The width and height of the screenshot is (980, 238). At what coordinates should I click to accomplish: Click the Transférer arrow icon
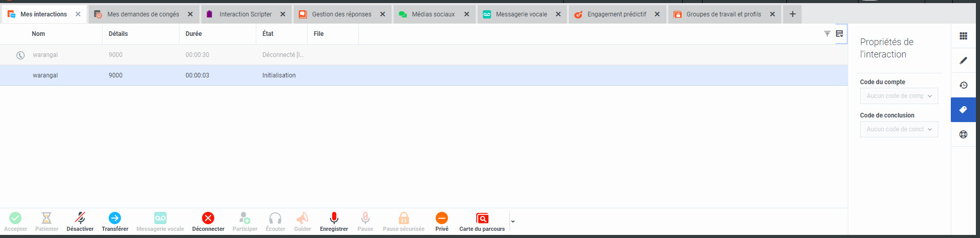click(115, 219)
